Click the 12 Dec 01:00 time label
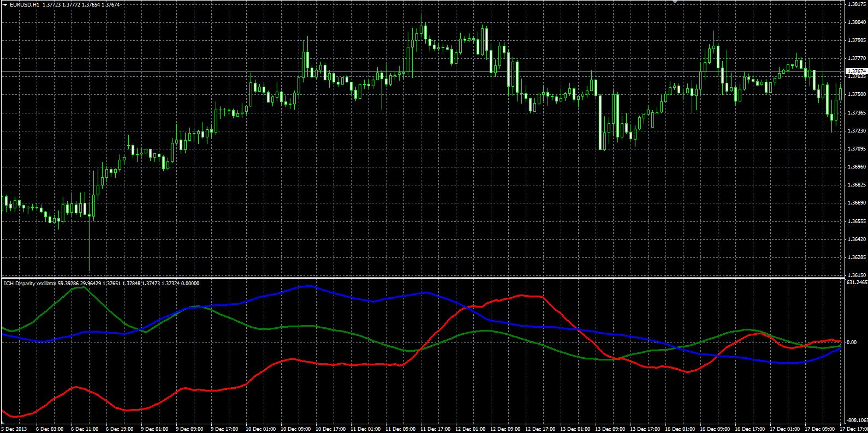 point(470,429)
